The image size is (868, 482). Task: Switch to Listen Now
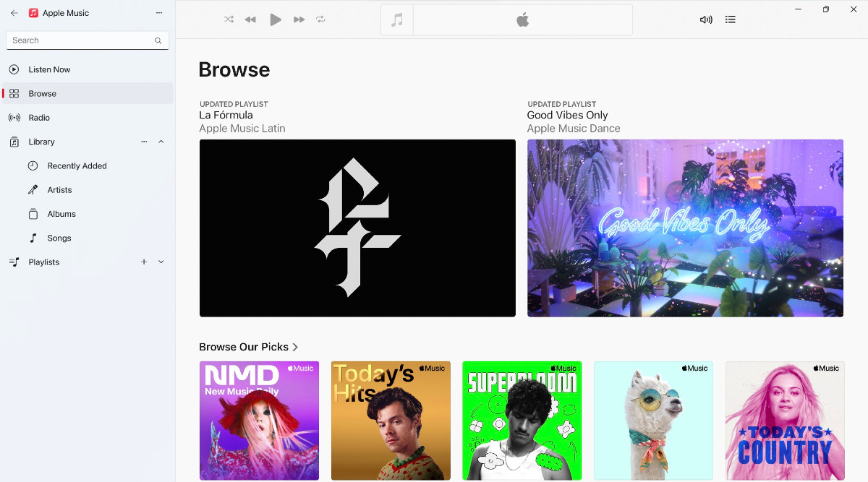[51, 69]
